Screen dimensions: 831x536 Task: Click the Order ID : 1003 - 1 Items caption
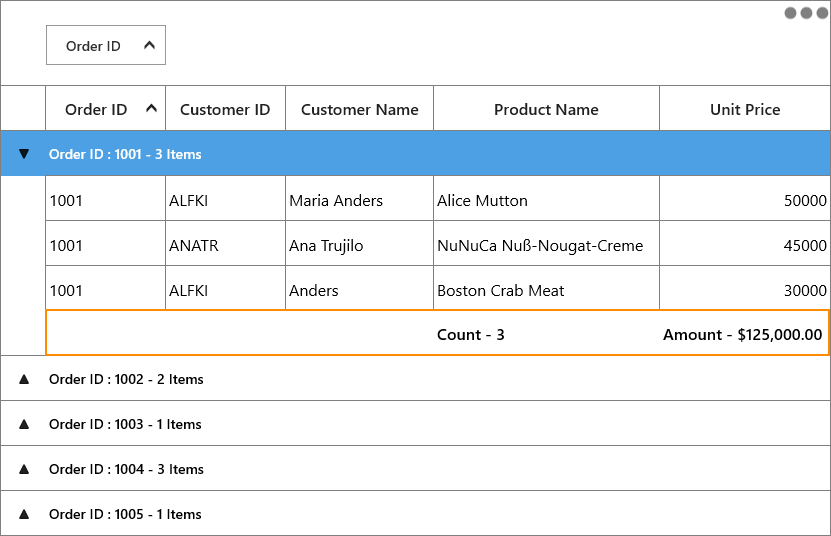(x=125, y=425)
